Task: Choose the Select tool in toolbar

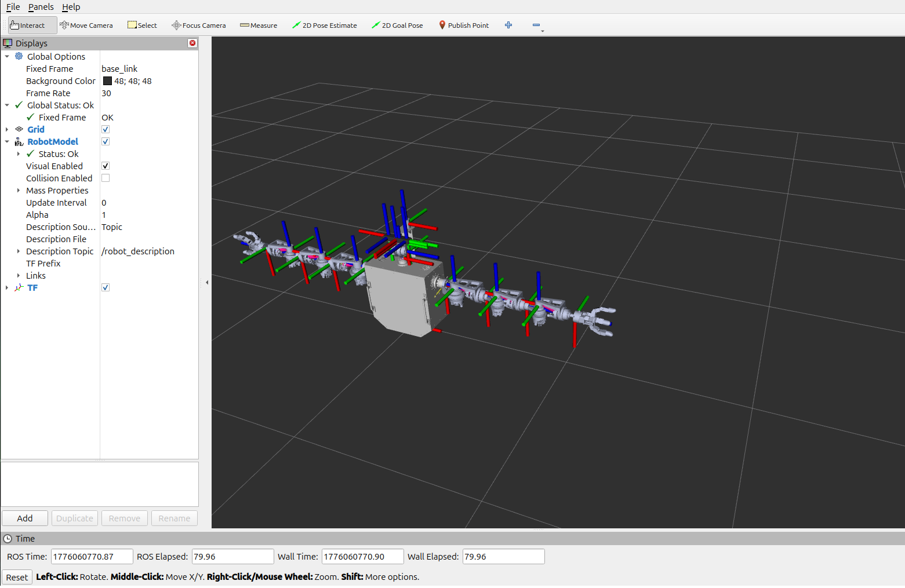Action: [x=142, y=25]
